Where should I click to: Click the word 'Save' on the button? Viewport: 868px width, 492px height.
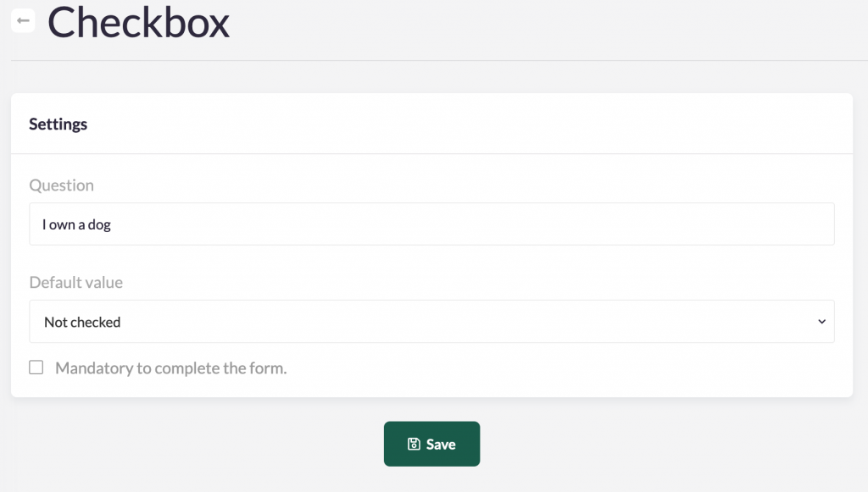click(x=441, y=444)
